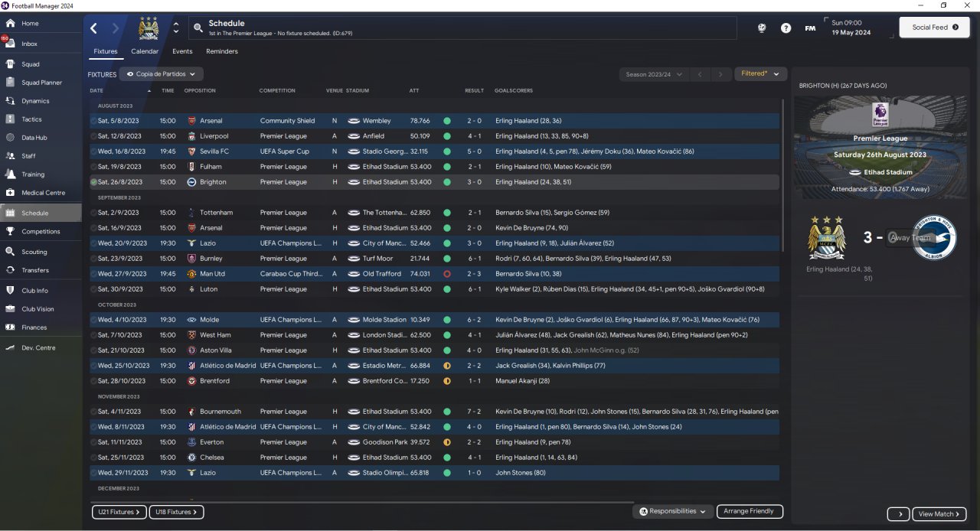Screen dimensions: 980x531
Task: Click previous season arrow beside Season 2023/24
Action: tap(699, 74)
